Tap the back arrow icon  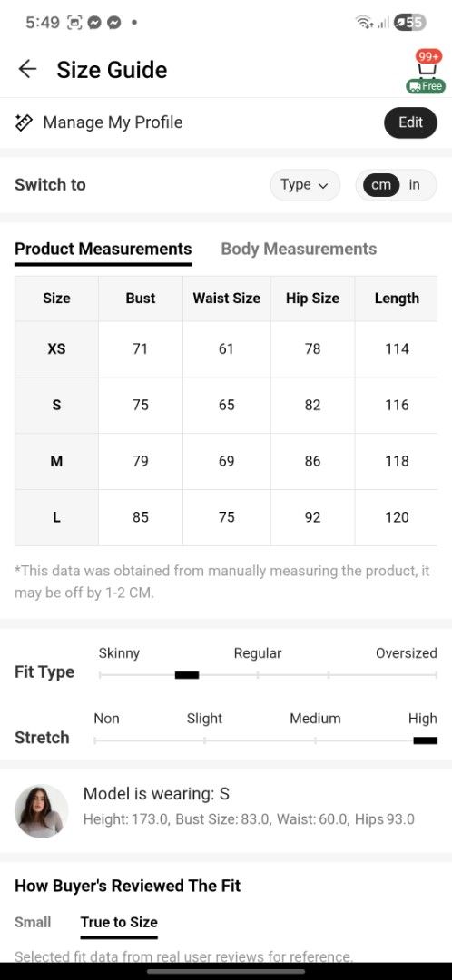[27, 69]
